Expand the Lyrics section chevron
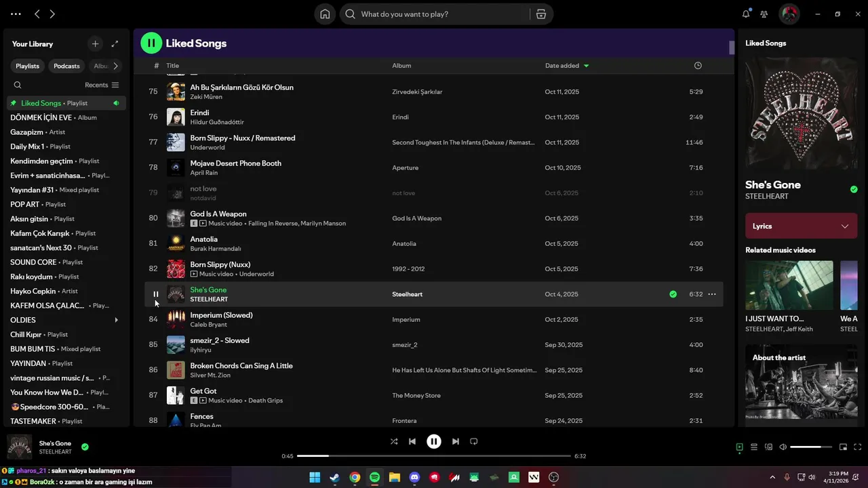868x488 pixels. [x=845, y=226]
